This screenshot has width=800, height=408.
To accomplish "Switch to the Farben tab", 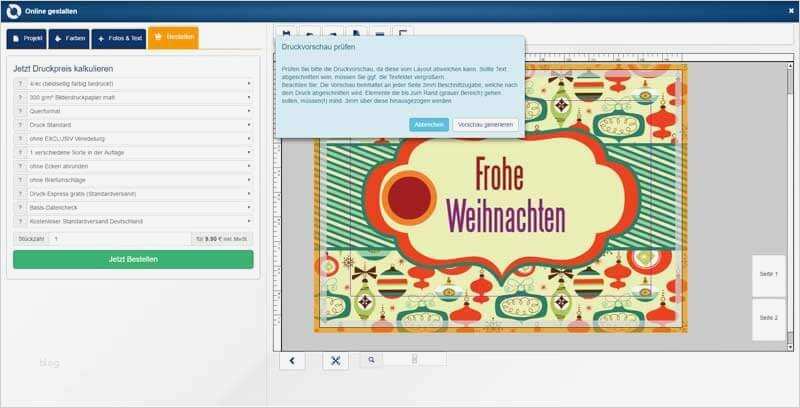I will point(69,39).
